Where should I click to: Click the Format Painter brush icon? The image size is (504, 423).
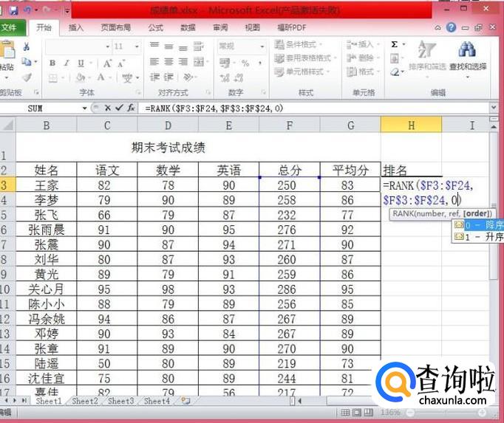click(27, 77)
